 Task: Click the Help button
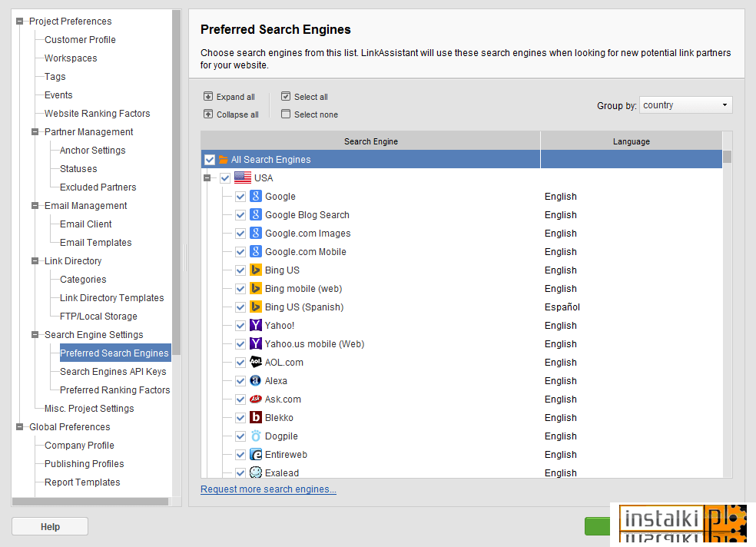click(x=50, y=526)
